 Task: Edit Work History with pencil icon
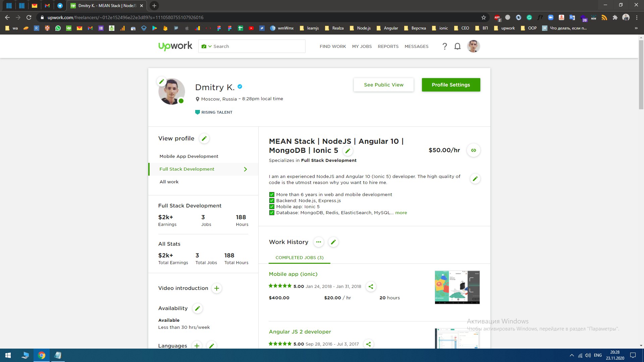coord(333,242)
